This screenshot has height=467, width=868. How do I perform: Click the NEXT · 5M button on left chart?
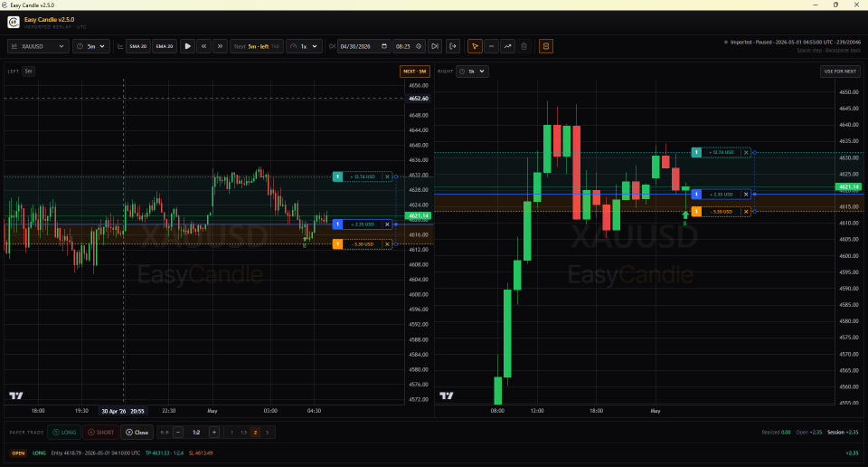click(415, 71)
